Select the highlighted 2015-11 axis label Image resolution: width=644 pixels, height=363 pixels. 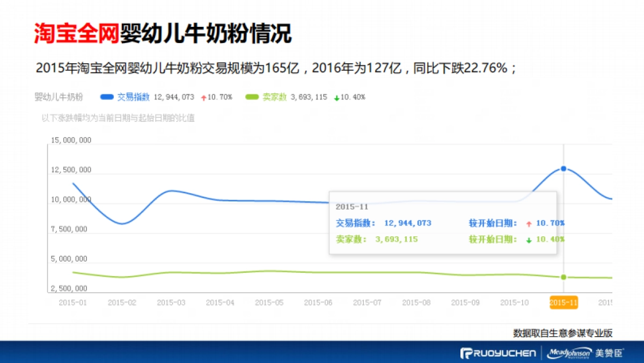563,302
